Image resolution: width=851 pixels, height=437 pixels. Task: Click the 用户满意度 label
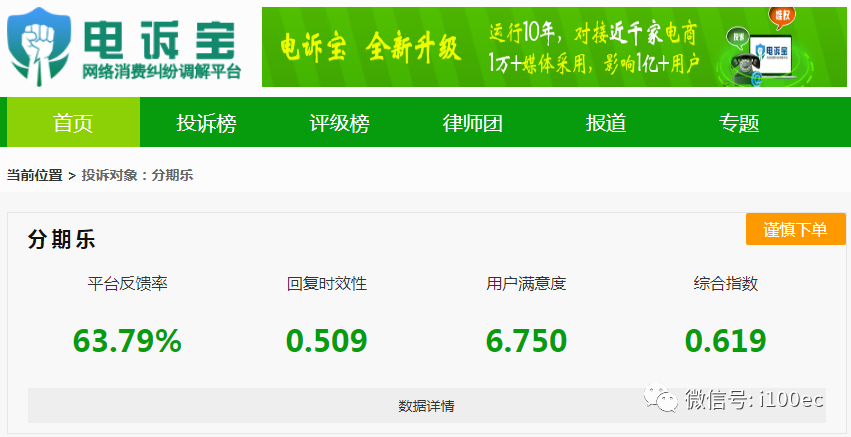[526, 283]
